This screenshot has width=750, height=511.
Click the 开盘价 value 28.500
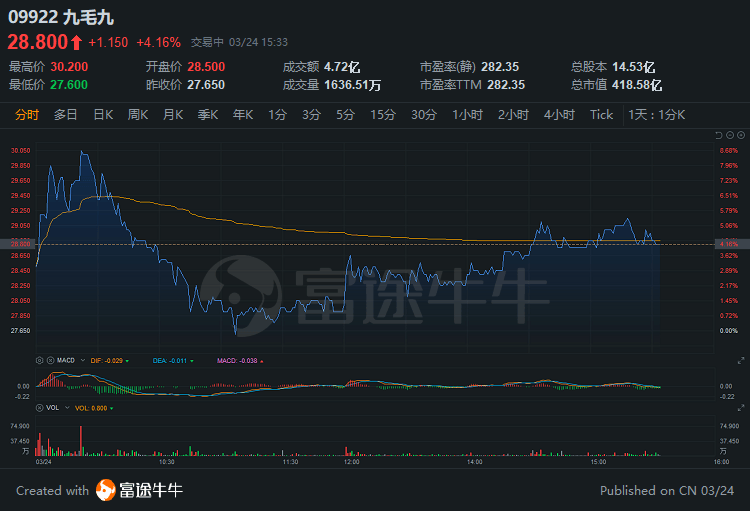[206, 67]
